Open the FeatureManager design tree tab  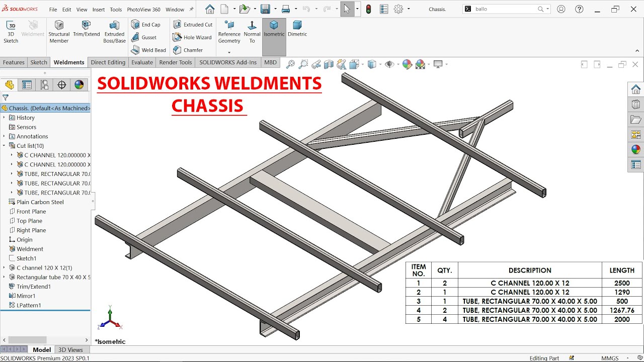(10, 85)
